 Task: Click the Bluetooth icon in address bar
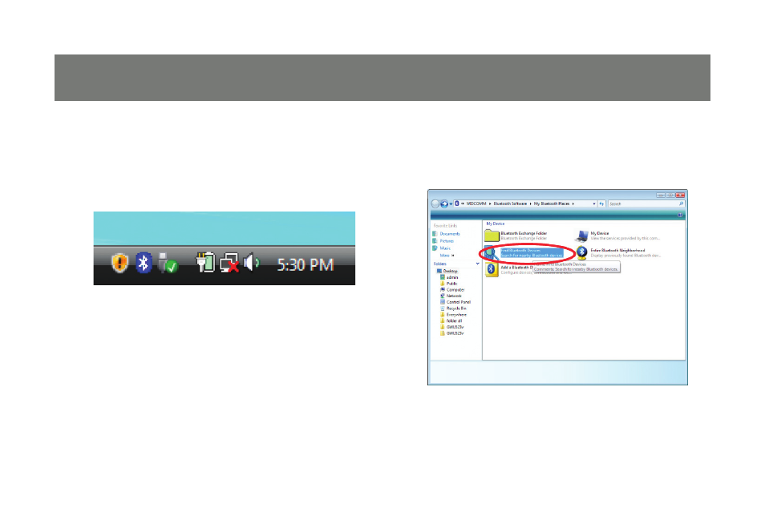point(457,204)
